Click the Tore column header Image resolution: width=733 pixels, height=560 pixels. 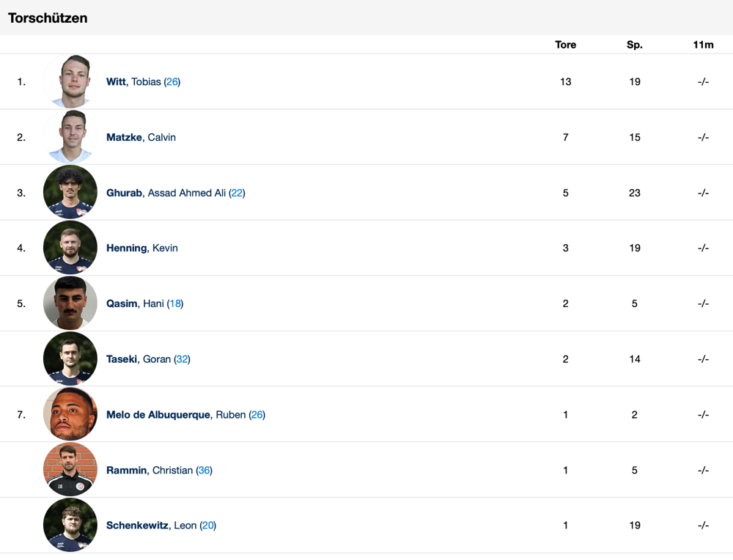point(565,45)
